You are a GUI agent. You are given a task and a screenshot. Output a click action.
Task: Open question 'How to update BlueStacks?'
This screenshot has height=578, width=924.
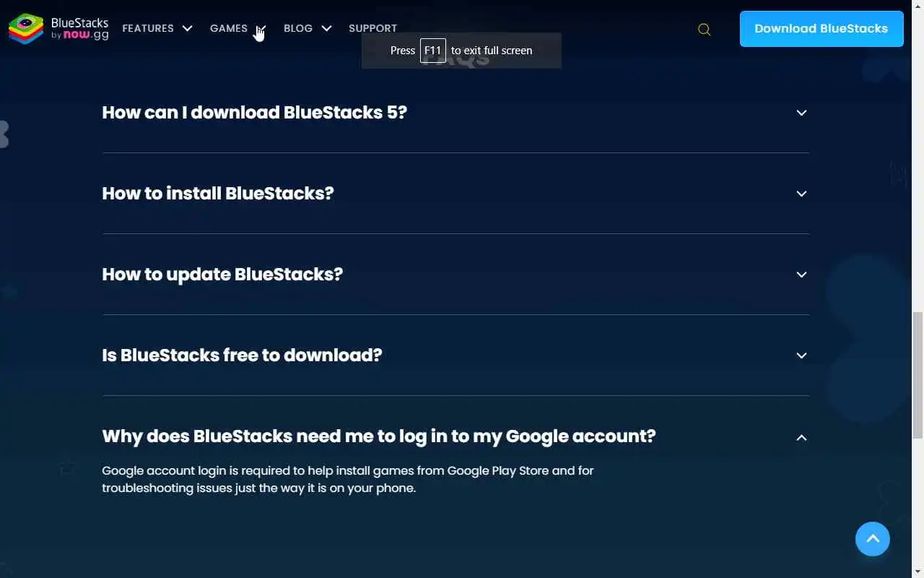click(x=222, y=275)
